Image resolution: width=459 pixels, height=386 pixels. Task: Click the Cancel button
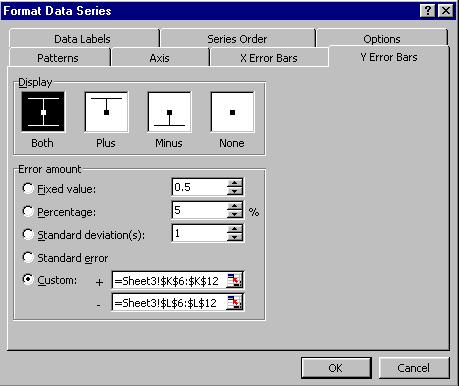coord(414,368)
